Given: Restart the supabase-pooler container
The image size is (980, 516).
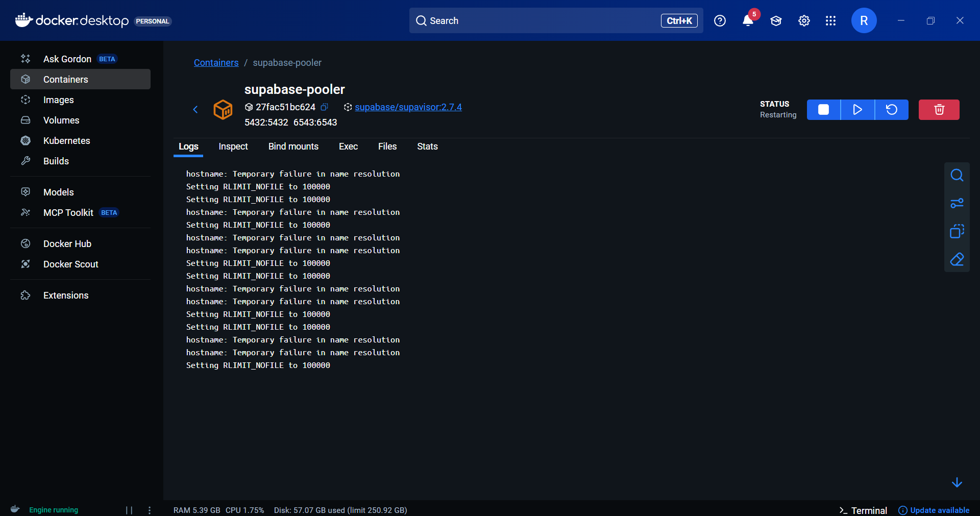Looking at the screenshot, I should click(891, 110).
